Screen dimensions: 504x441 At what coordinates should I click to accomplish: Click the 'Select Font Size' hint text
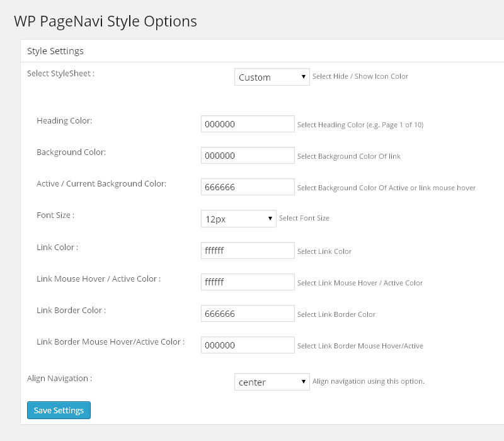[304, 218]
